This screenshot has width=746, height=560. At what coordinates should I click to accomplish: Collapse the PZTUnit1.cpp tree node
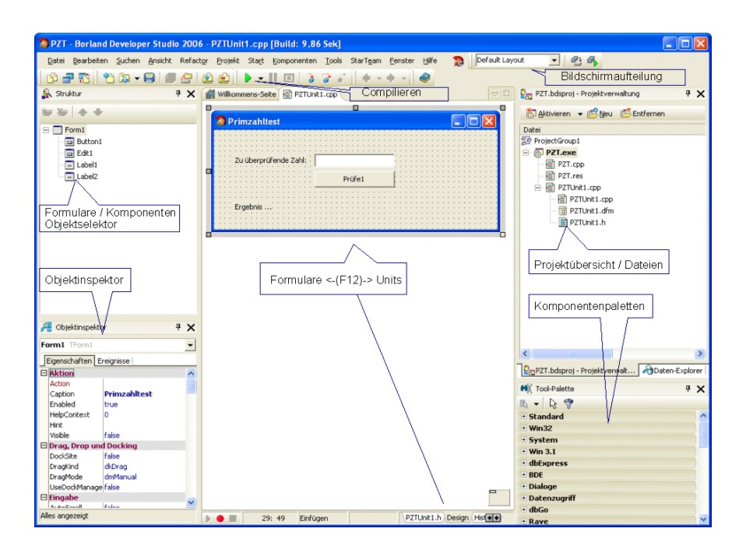tap(537, 188)
